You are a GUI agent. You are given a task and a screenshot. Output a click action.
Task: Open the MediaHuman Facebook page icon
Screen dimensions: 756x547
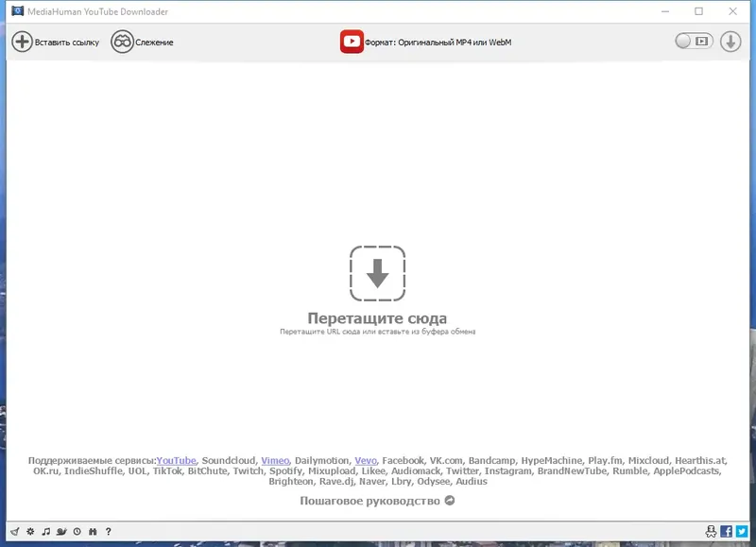tap(726, 532)
